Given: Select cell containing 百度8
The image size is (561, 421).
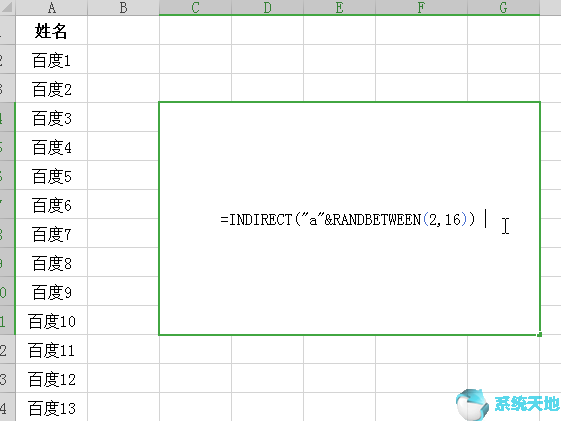Looking at the screenshot, I should click(x=52, y=263).
